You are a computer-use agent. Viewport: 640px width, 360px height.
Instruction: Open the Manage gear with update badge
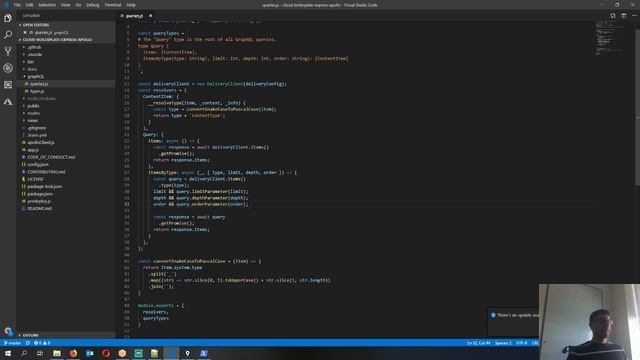8,331
